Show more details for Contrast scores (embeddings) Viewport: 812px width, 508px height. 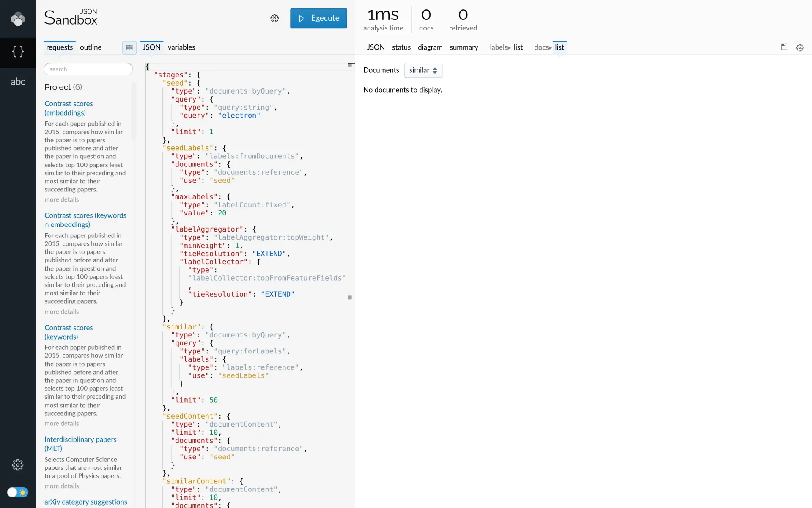[62, 200]
